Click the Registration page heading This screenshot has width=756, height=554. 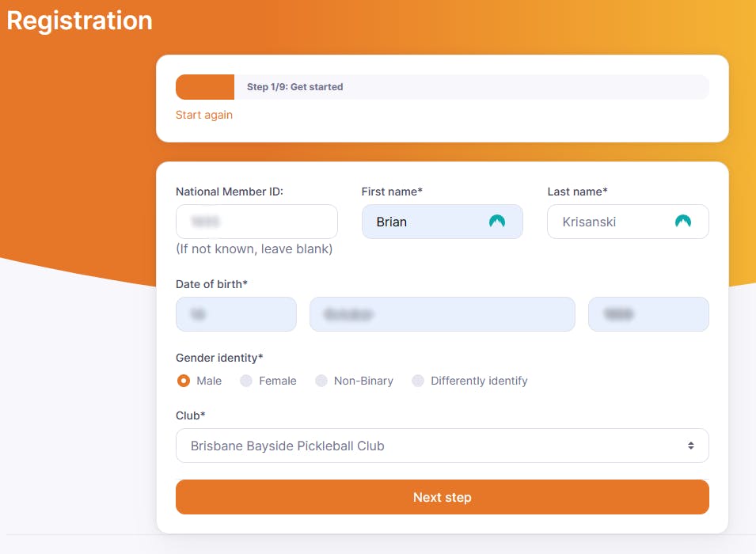(x=79, y=20)
